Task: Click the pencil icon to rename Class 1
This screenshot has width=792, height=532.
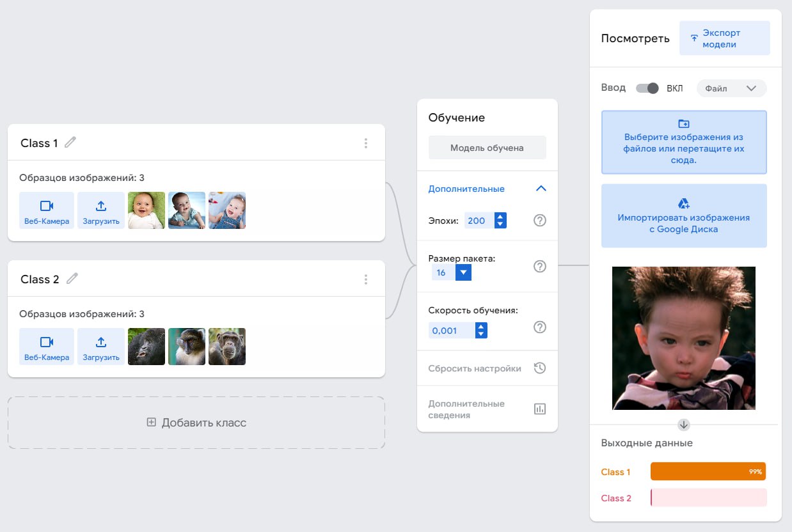Action: 70,143
